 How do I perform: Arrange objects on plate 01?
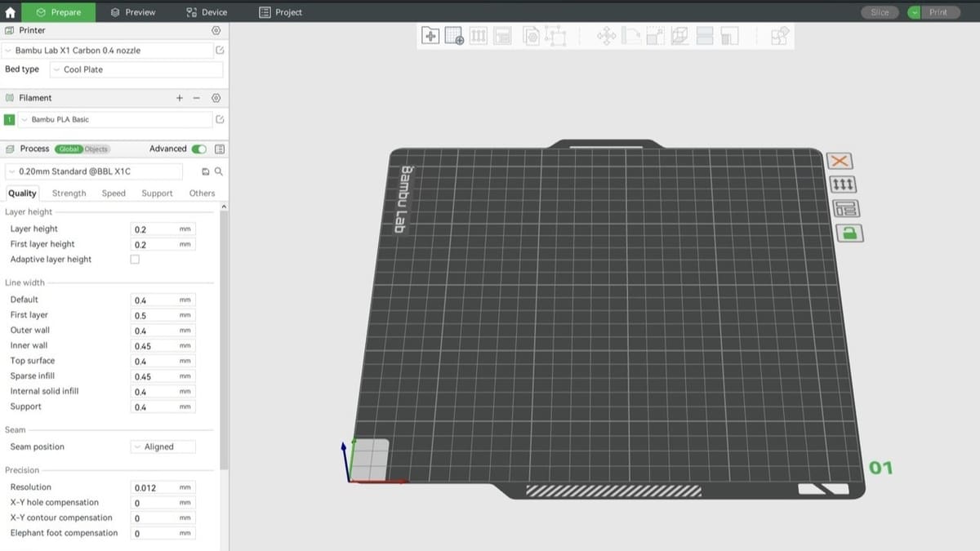click(x=846, y=208)
